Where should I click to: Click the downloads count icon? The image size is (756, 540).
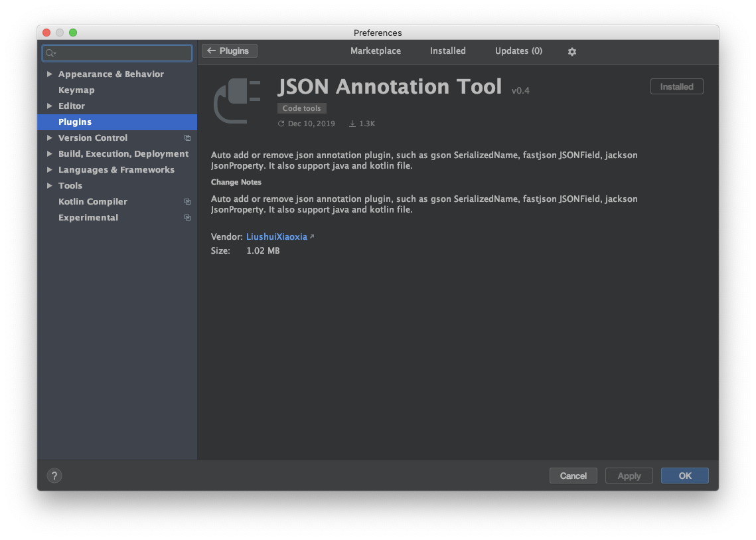[x=352, y=124]
